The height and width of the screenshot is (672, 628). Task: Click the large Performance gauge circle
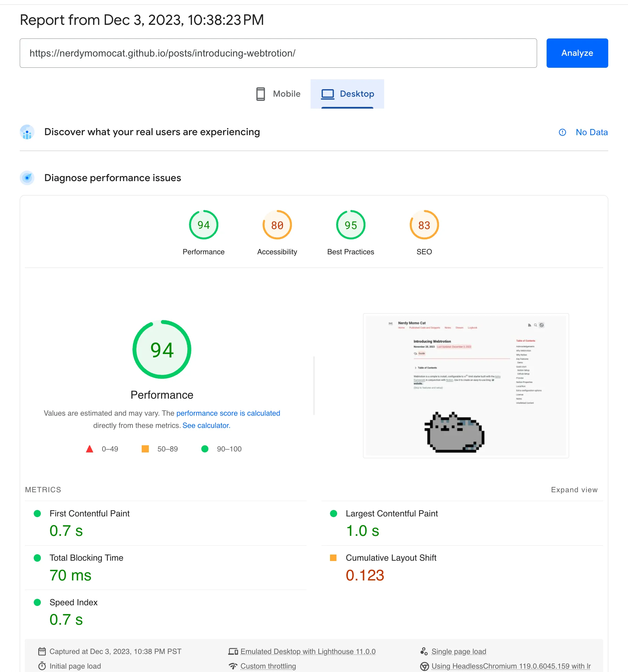[x=162, y=350]
